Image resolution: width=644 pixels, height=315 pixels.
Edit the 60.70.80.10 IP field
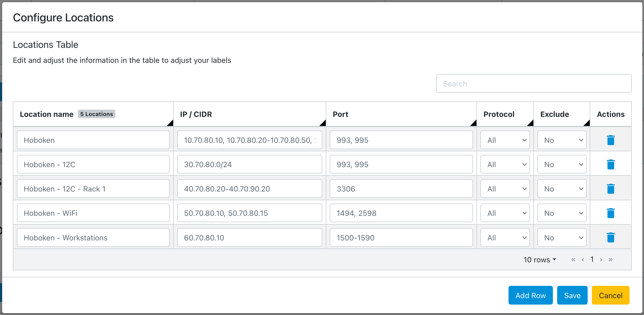[x=250, y=237]
